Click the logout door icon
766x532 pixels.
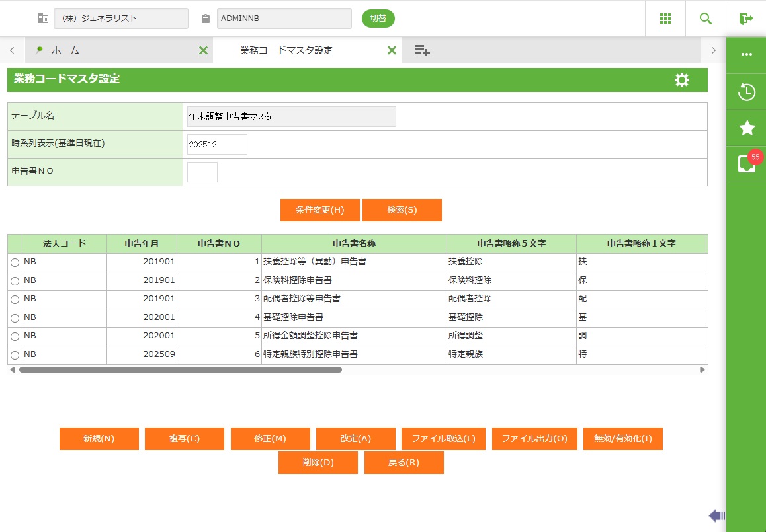pyautogui.click(x=746, y=19)
